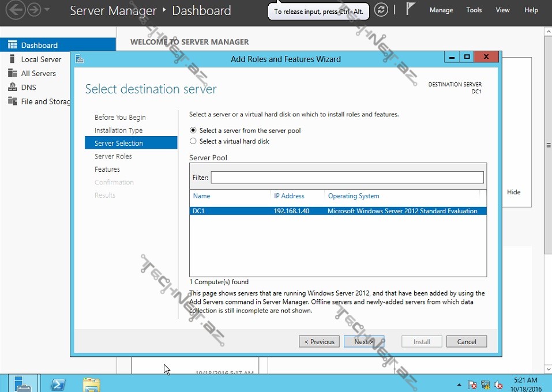Open File Explorer from the taskbar
This screenshot has width=552, height=392.
(x=91, y=384)
